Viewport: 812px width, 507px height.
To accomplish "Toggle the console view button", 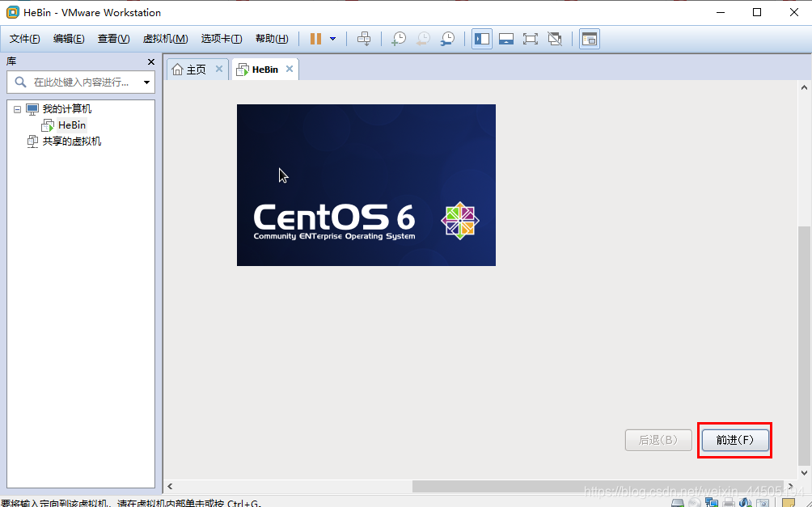I will (x=590, y=39).
